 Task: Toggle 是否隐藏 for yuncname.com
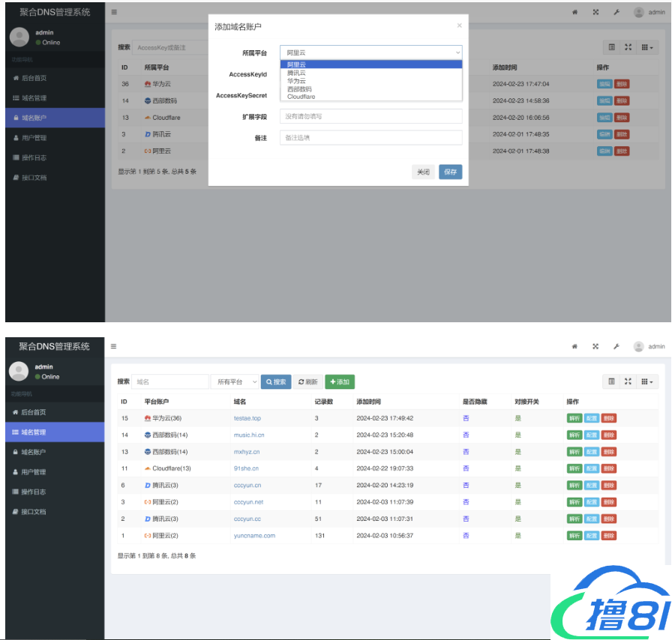[466, 536]
